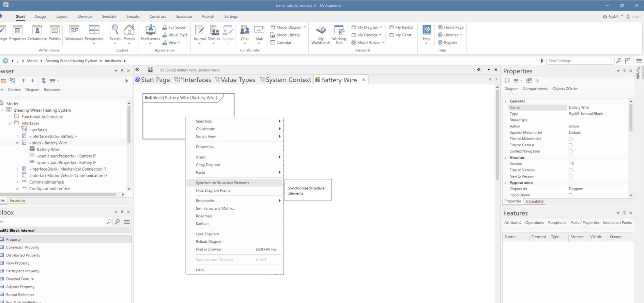The width and height of the screenshot is (644, 303).
Task: Expand the Functional Architecture tree node
Action: pyautogui.click(x=10, y=117)
